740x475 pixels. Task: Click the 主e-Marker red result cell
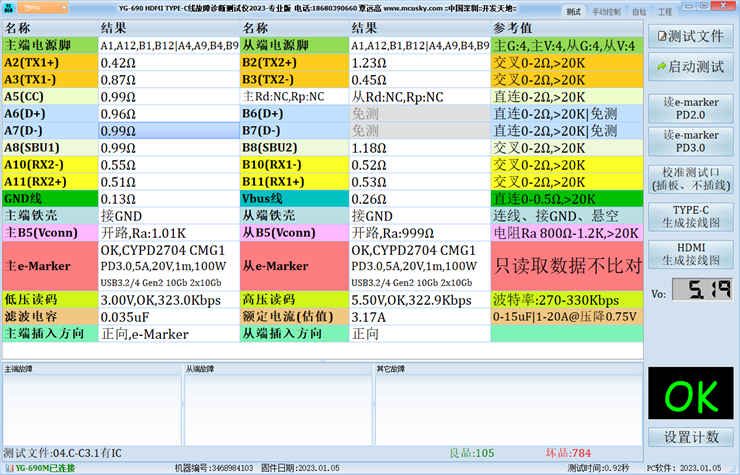tap(168, 266)
